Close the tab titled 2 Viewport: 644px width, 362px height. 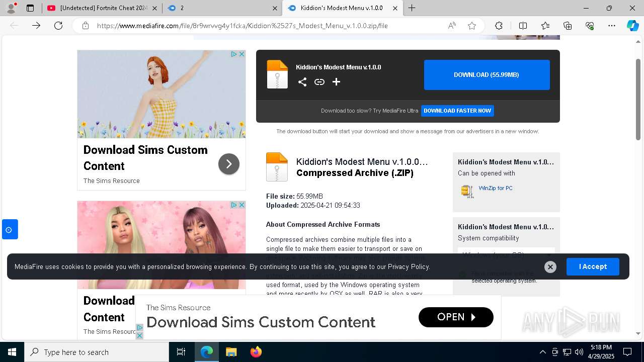275,8
